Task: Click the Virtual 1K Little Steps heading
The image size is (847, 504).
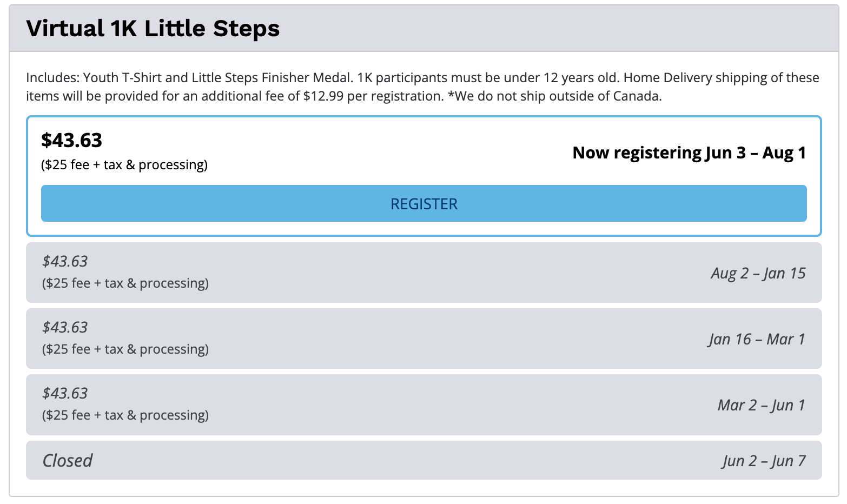Action: point(153,29)
